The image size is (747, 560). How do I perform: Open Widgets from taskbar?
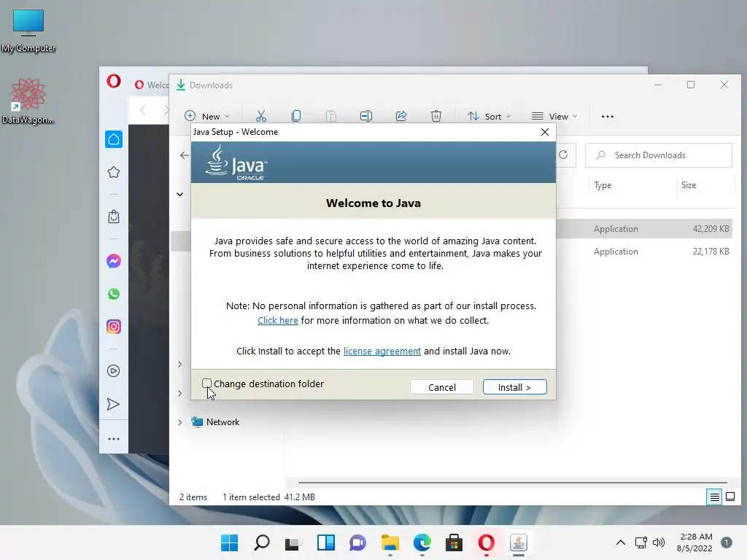[x=326, y=542]
